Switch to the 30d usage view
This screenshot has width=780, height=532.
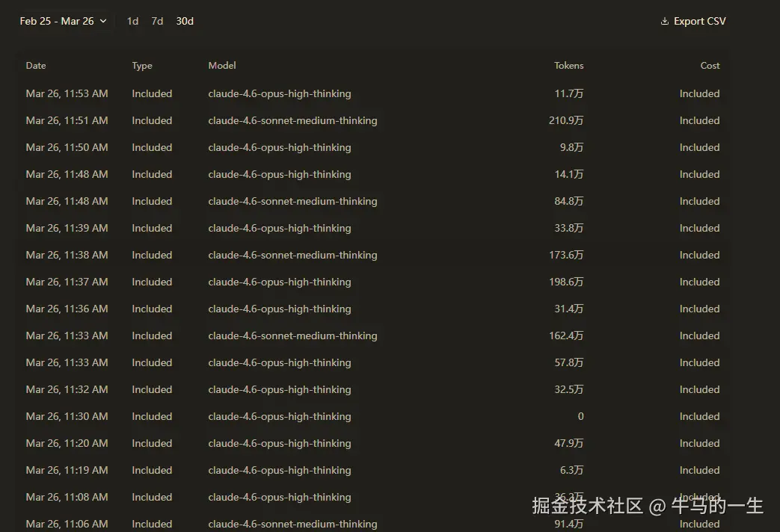coord(184,21)
